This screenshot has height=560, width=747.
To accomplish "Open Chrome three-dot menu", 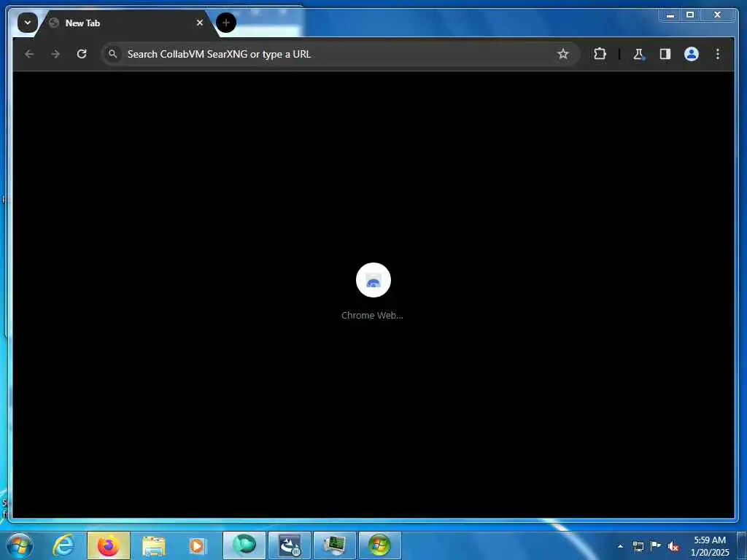I will click(718, 54).
